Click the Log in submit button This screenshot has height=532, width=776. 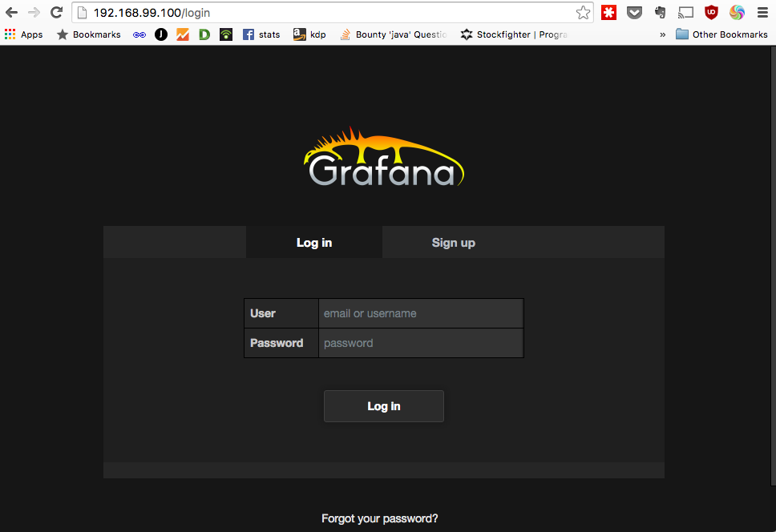pos(383,406)
